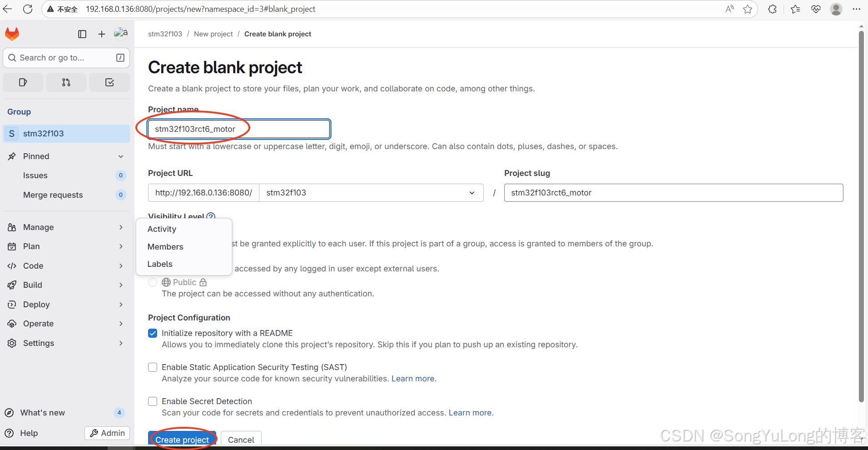This screenshot has height=450, width=868.
Task: Open pinned Merge requests in sidebar
Action: click(66, 195)
